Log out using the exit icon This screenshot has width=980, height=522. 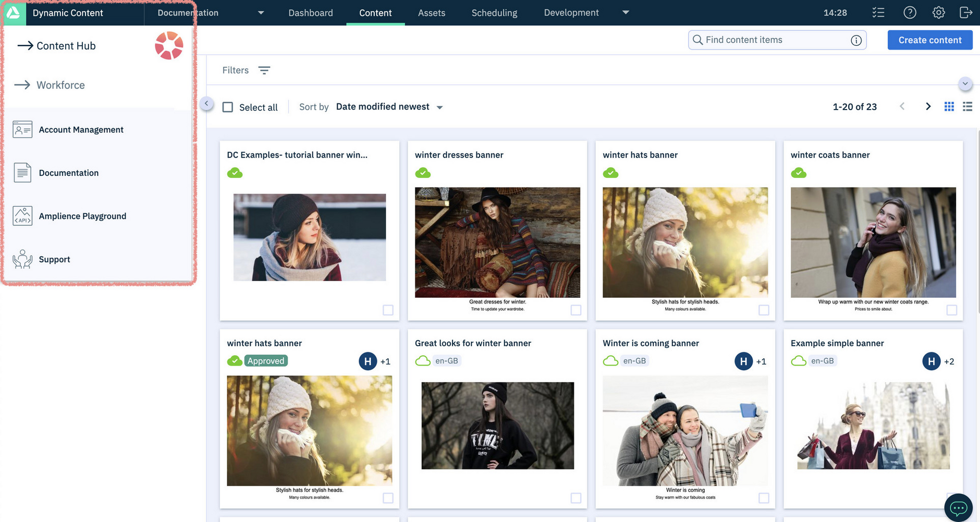click(x=966, y=12)
